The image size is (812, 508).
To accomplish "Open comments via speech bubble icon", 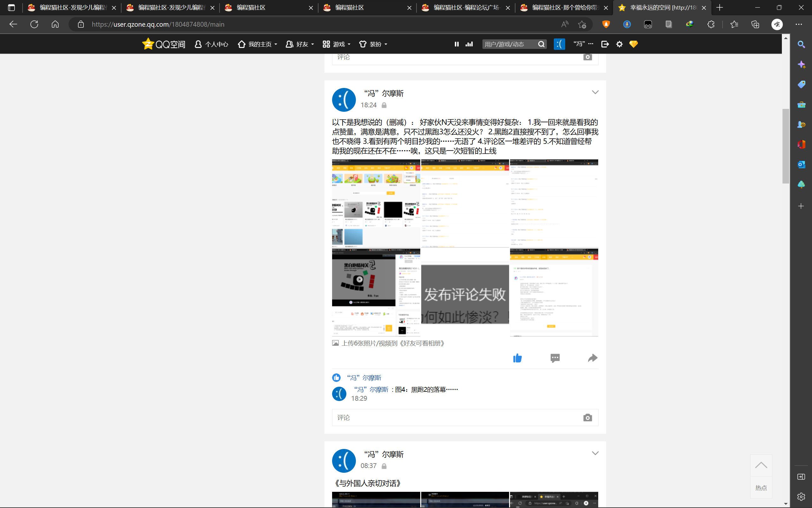I will pyautogui.click(x=555, y=358).
